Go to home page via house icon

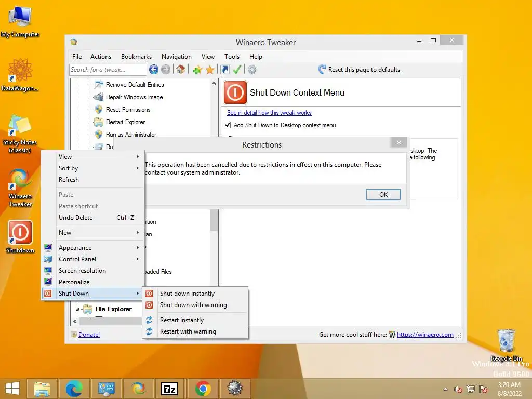click(180, 70)
